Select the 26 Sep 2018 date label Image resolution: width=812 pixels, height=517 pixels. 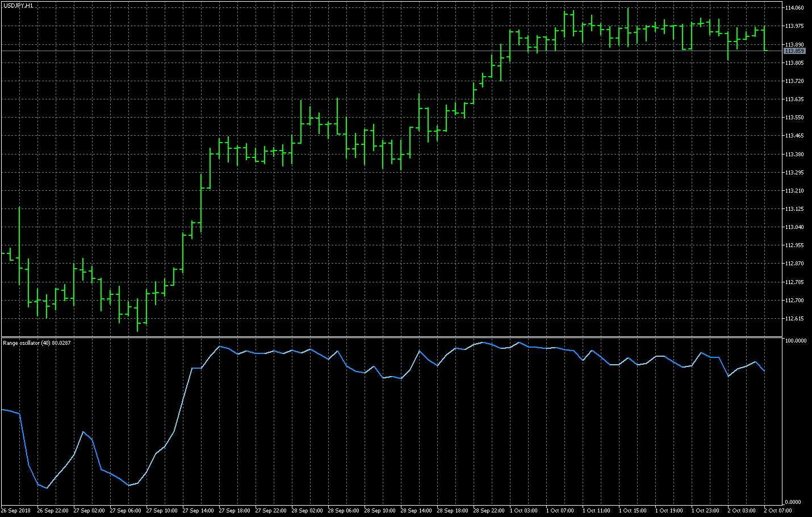[x=16, y=511]
